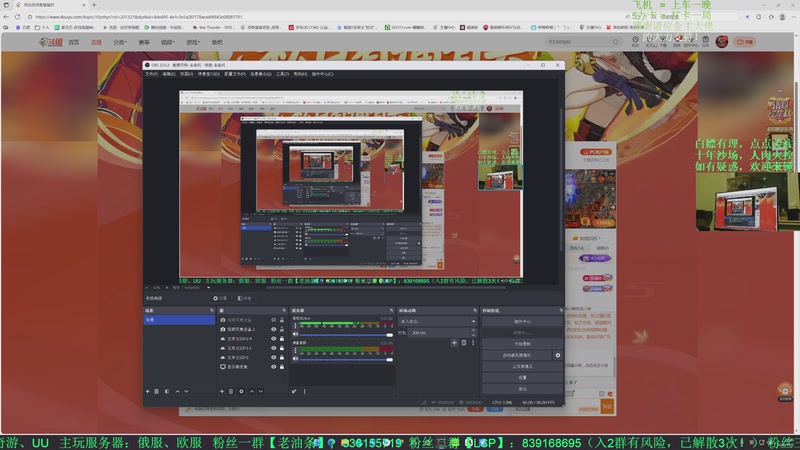Click the source properties button above the docks

tap(220, 298)
